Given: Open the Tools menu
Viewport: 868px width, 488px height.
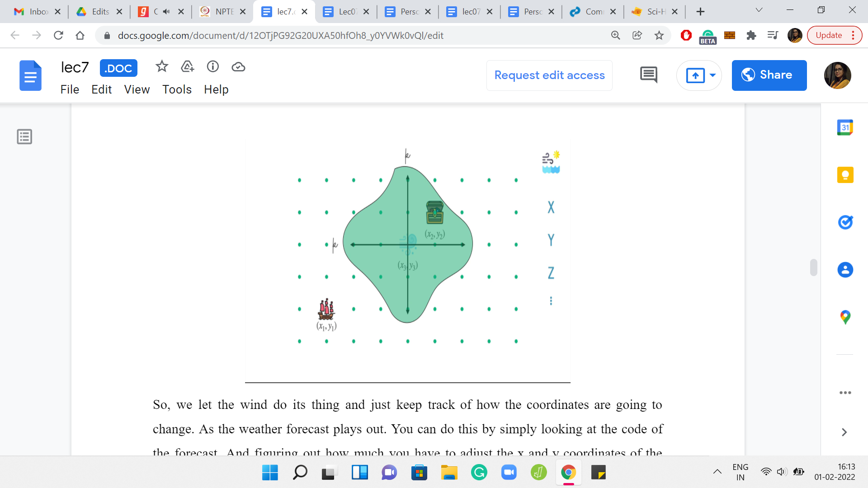Looking at the screenshot, I should (x=177, y=89).
